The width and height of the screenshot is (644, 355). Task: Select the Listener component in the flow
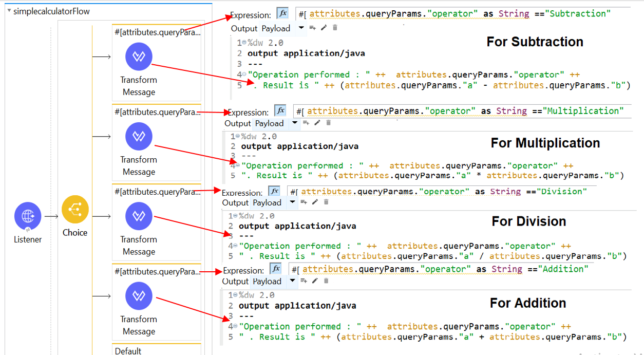pos(28,216)
